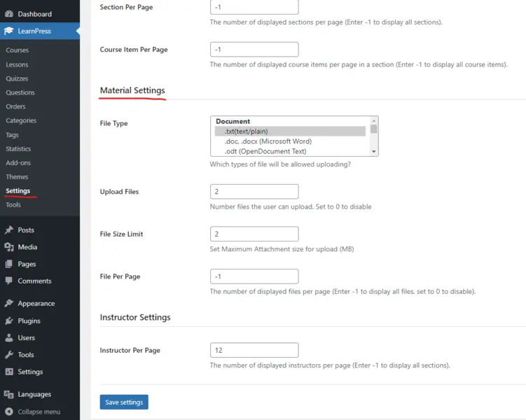This screenshot has width=526, height=420.
Task: Open the Tags submenu item
Action: click(12, 134)
